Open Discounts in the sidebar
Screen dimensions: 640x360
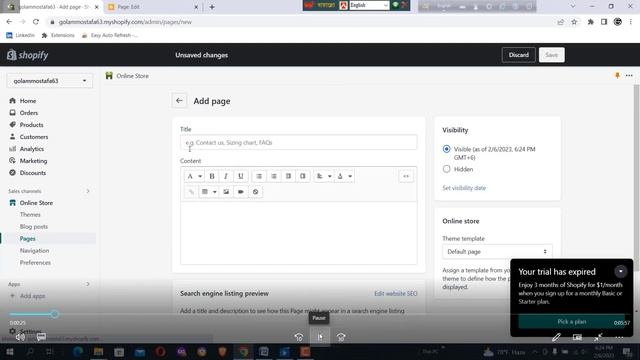tap(33, 173)
